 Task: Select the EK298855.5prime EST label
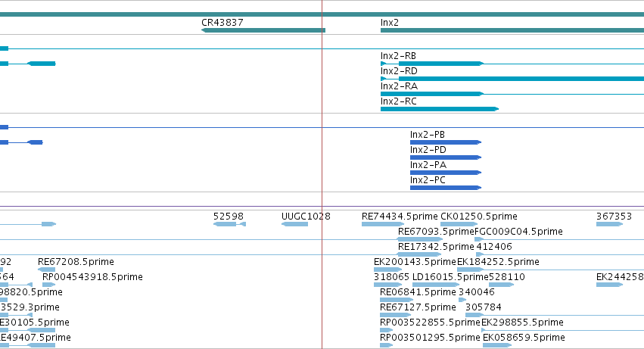point(522,323)
